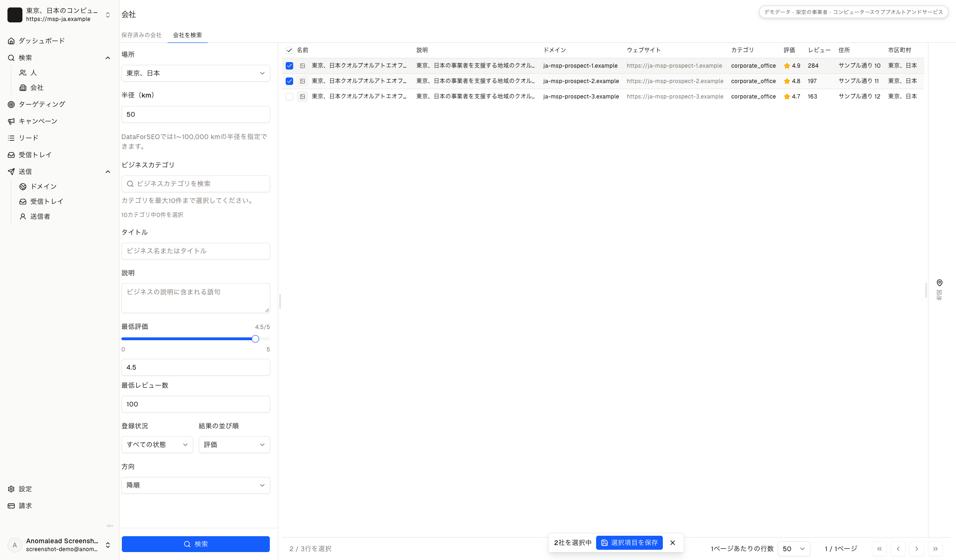Open the 登録状況 すべての状態 dropdown
This screenshot has width=956, height=560.
coord(157,445)
